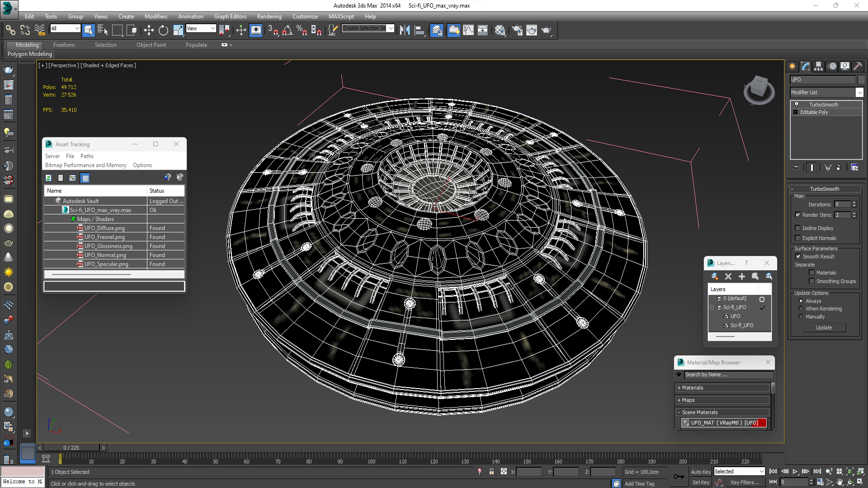The height and width of the screenshot is (488, 868).
Task: Toggle Selection Lock padlock in status bar
Action: click(491, 471)
